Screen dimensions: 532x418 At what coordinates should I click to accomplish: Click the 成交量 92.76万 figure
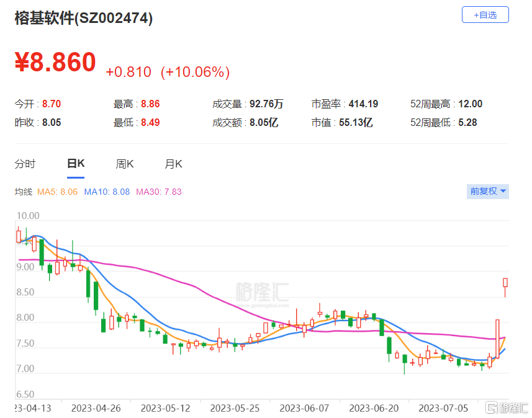coord(266,104)
